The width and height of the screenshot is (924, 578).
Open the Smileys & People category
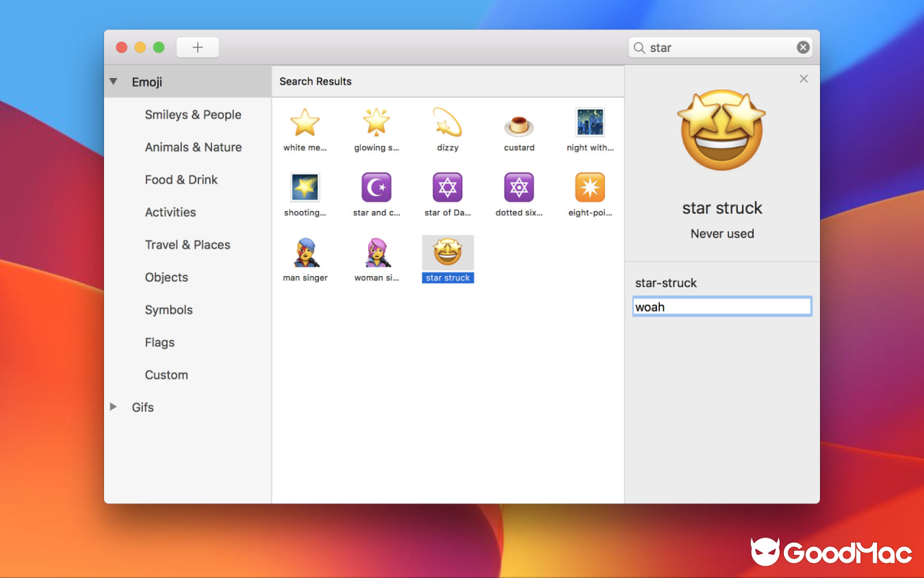tap(193, 114)
